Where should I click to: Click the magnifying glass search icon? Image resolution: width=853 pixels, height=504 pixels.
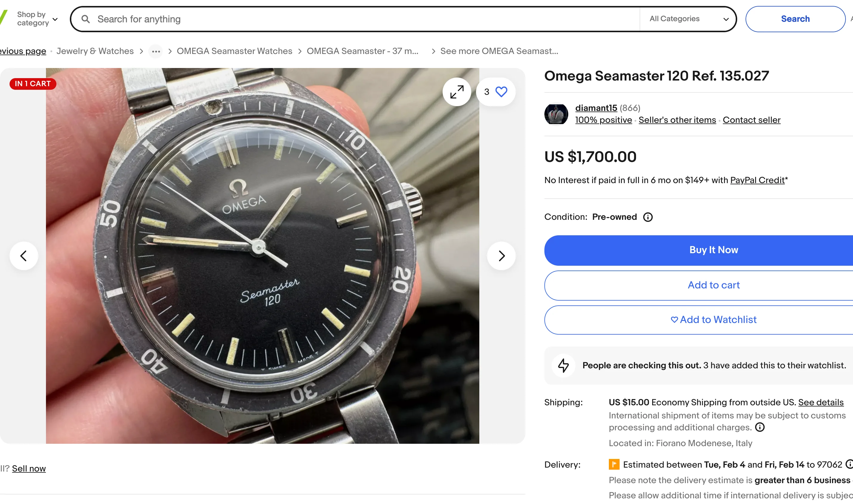point(86,19)
